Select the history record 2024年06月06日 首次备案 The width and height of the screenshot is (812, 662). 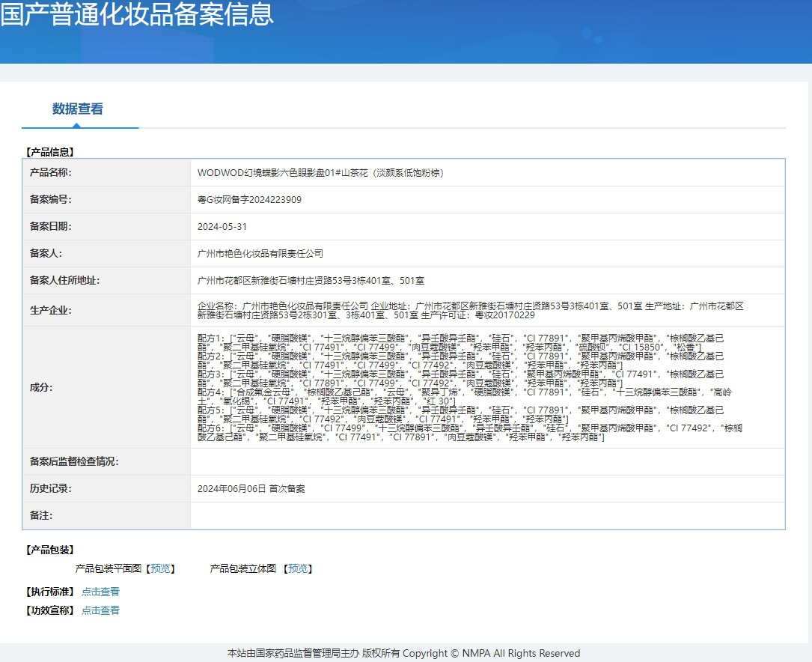251,488
